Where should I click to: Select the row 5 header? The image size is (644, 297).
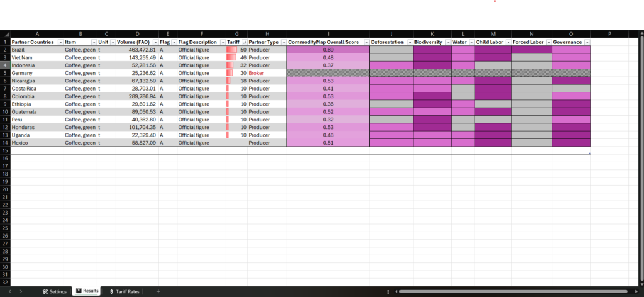coord(5,73)
